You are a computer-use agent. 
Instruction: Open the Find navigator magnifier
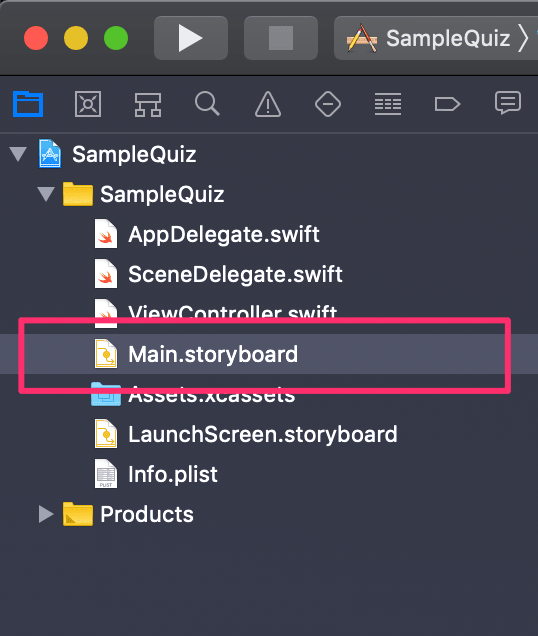[x=207, y=104]
